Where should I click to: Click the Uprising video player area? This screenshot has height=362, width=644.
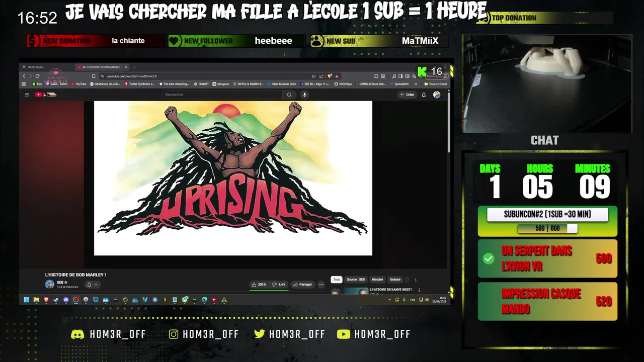[x=233, y=178]
